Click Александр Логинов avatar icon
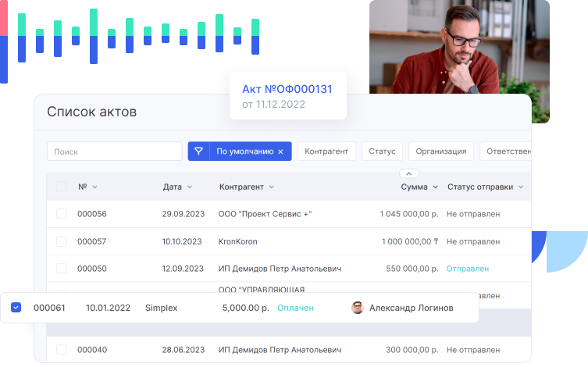588x367 pixels. [x=358, y=308]
